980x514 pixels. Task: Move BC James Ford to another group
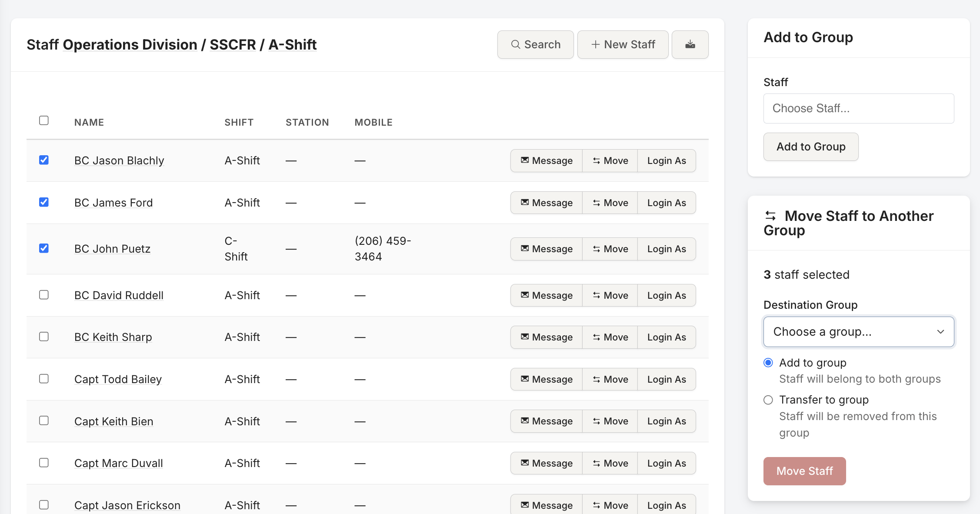610,203
